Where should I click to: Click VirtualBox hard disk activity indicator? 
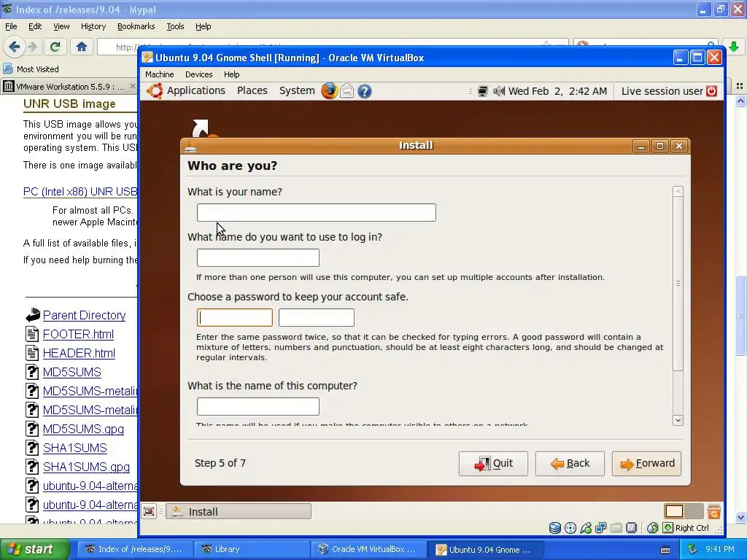click(555, 528)
